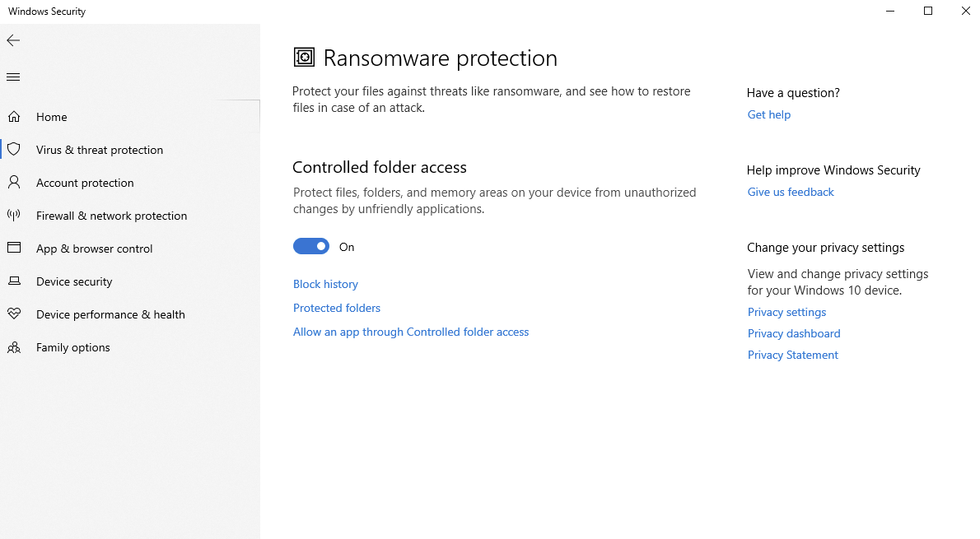Viewport: 980px width, 539px height.
Task: Click the Home house icon
Action: pyautogui.click(x=14, y=117)
